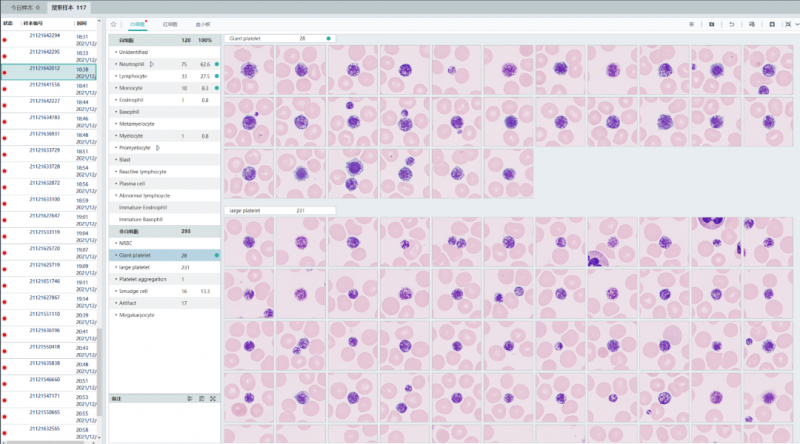Select the Blast category row
800x444 pixels.
(x=164, y=160)
